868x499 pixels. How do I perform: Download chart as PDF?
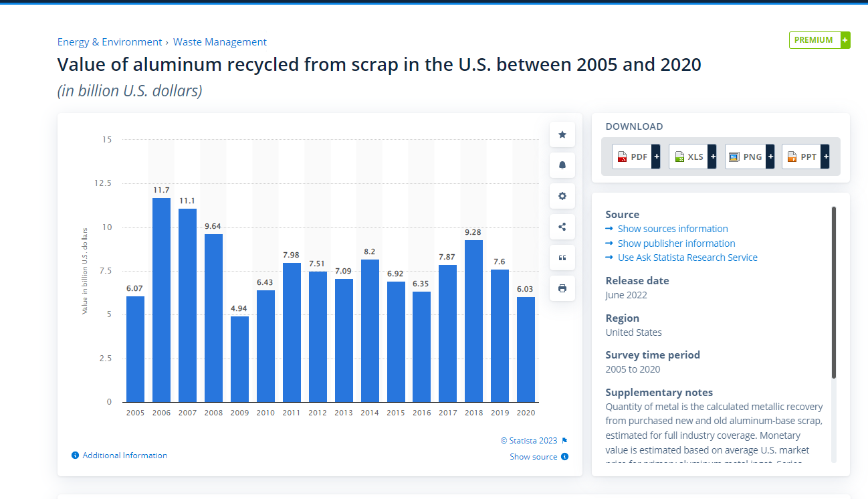tap(636, 157)
